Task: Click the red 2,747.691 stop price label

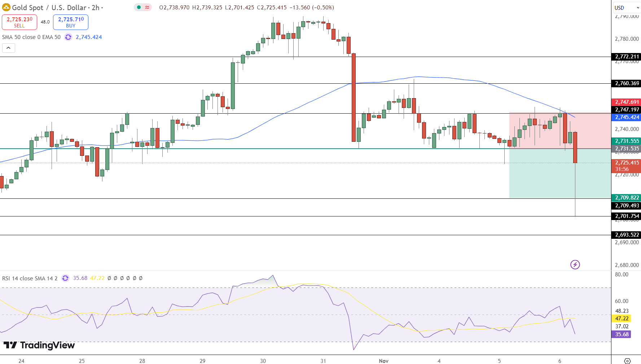Action: (x=626, y=102)
